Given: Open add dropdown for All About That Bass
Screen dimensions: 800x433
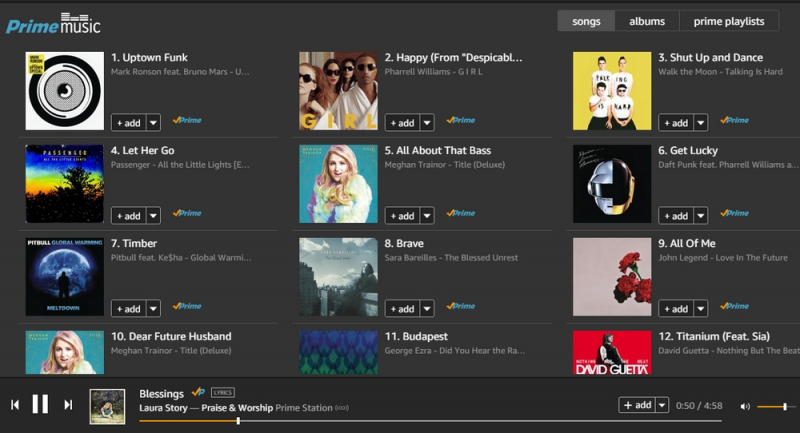Looking at the screenshot, I should tap(427, 215).
